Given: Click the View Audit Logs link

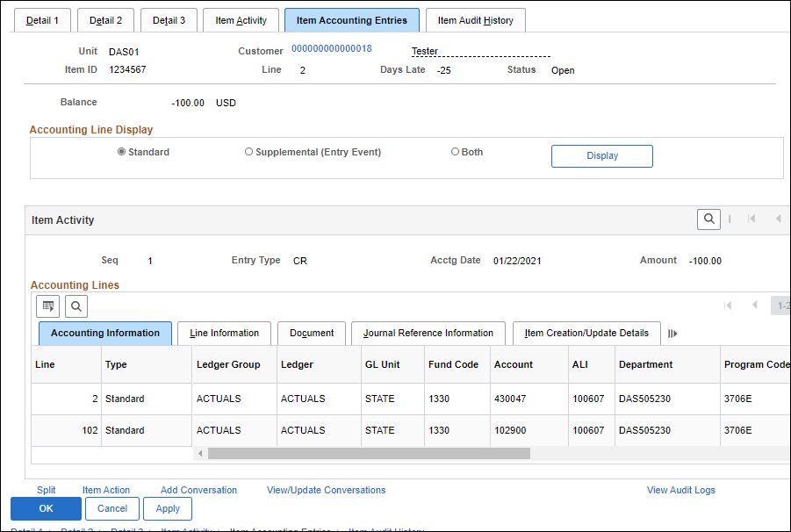Looking at the screenshot, I should coord(680,490).
